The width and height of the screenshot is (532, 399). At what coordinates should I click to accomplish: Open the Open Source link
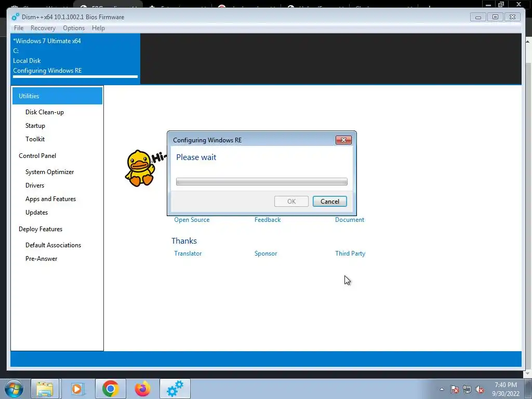192,220
